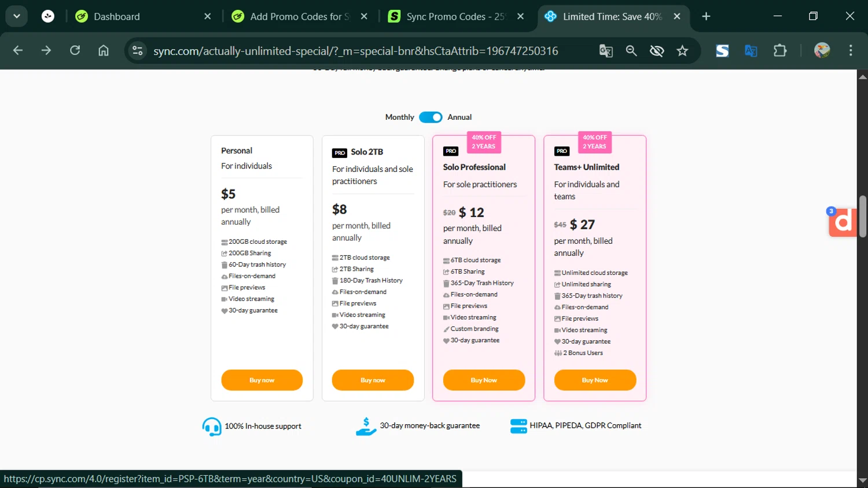Click the $8 price on Solo 2TB
Viewport: 868px width, 488px height.
click(340, 209)
